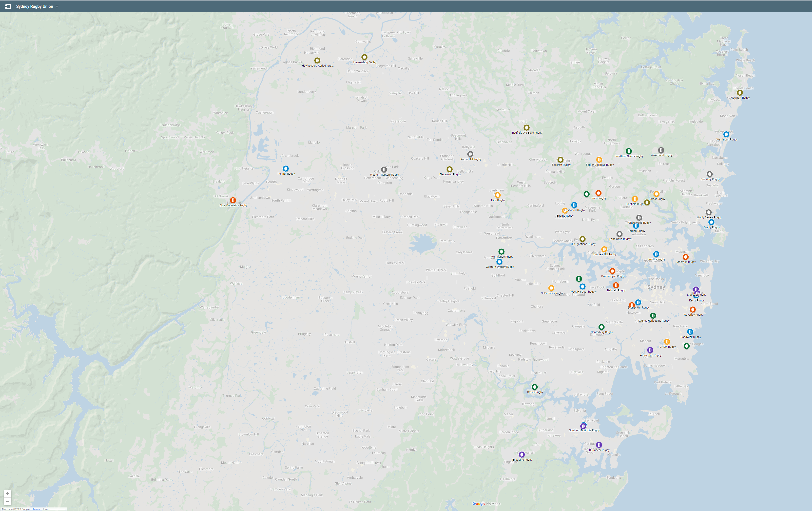Click the Google My Maps logo

click(486, 504)
